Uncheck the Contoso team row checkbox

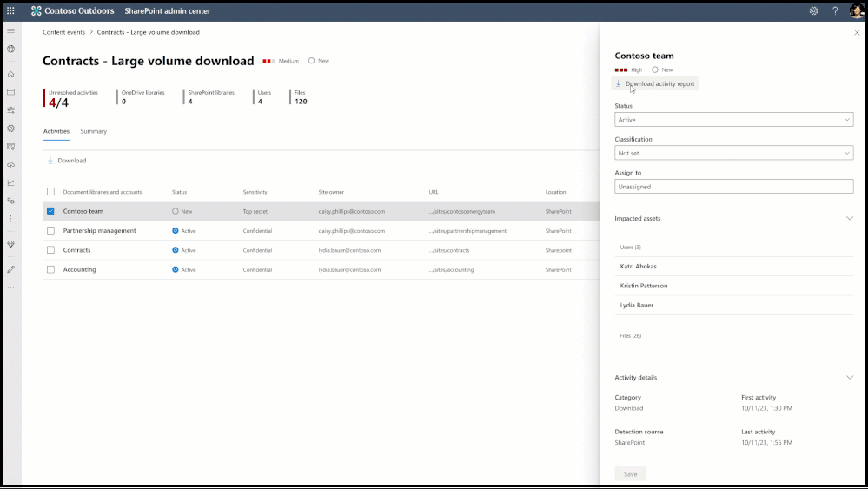click(50, 211)
